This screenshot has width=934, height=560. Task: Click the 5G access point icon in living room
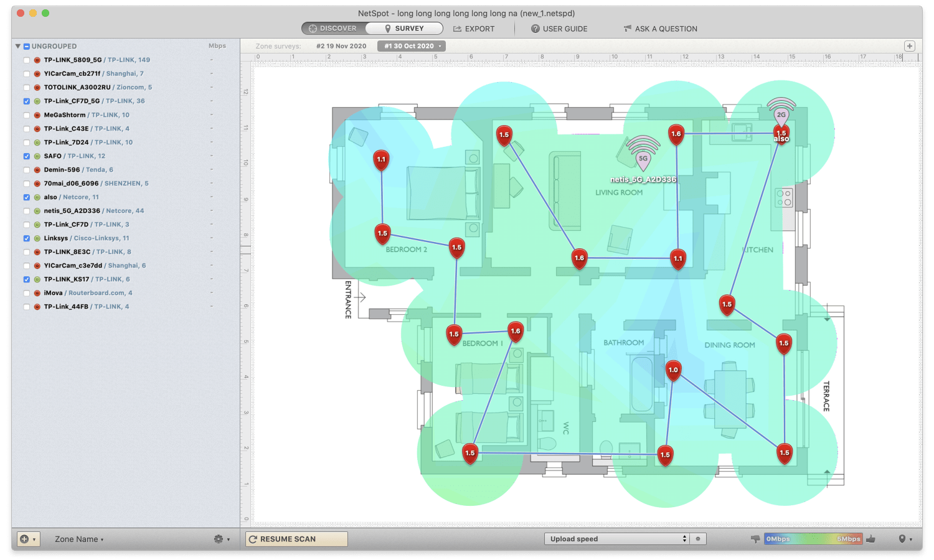point(643,154)
